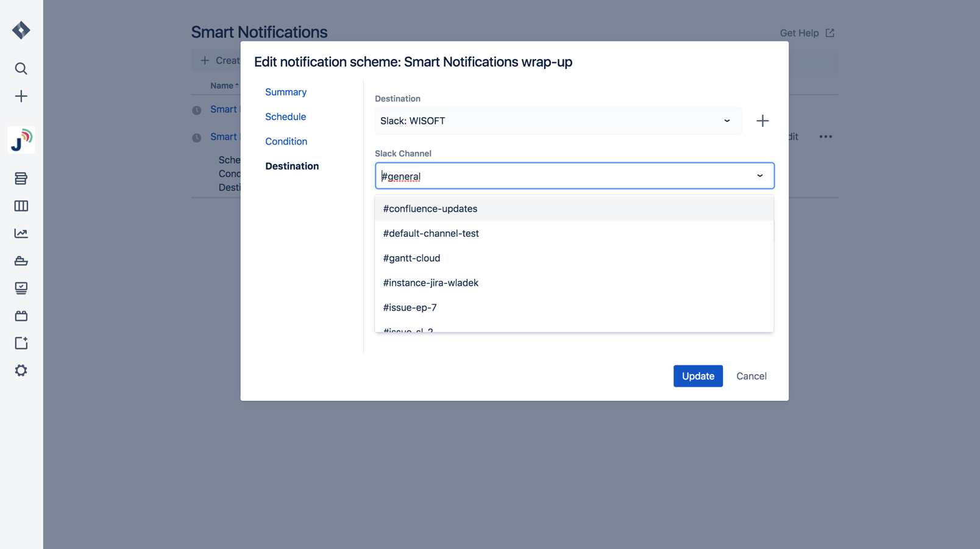The height and width of the screenshot is (549, 980).
Task: Open the three-dots more actions menu
Action: coord(825,137)
